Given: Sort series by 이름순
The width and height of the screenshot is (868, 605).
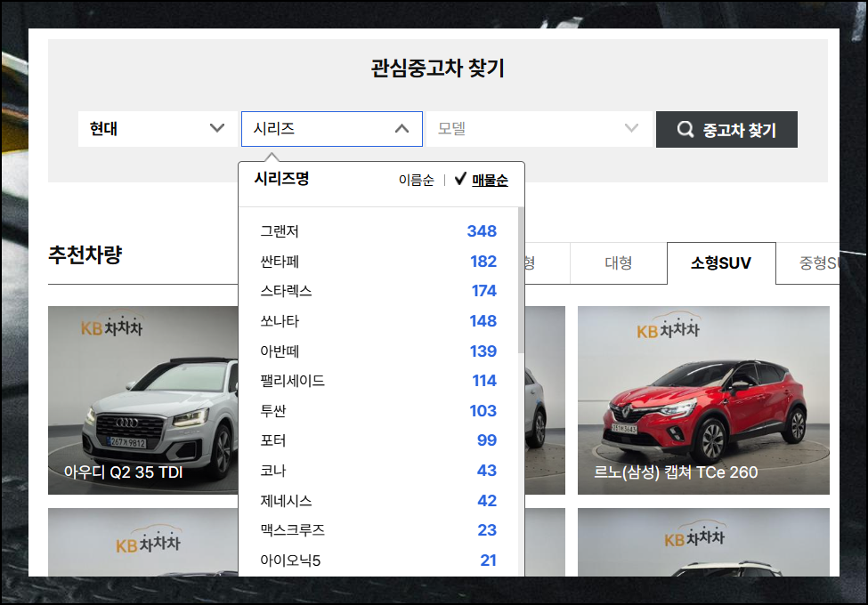Looking at the screenshot, I should coord(417,181).
